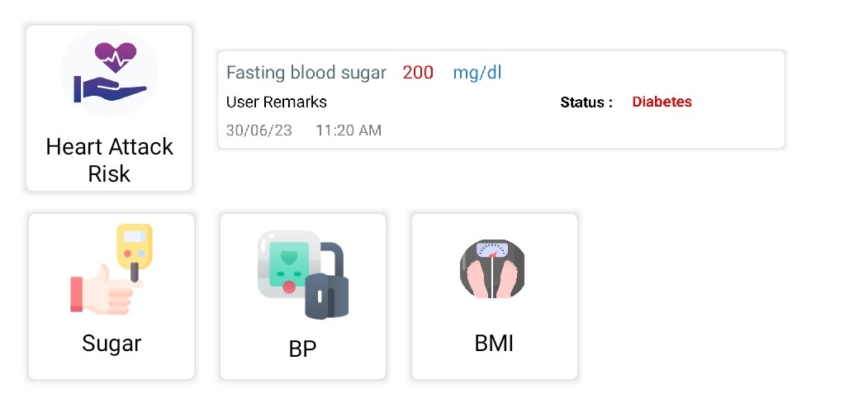The width and height of the screenshot is (868, 413).
Task: Open the Fasting blood sugar record card
Action: click(x=501, y=100)
